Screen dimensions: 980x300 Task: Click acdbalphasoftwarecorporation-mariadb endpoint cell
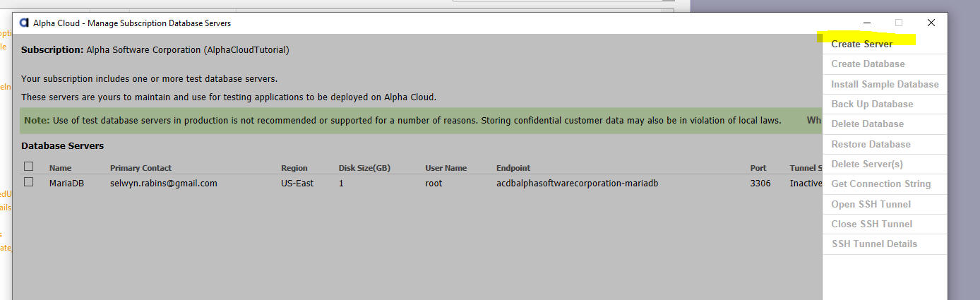(x=577, y=183)
